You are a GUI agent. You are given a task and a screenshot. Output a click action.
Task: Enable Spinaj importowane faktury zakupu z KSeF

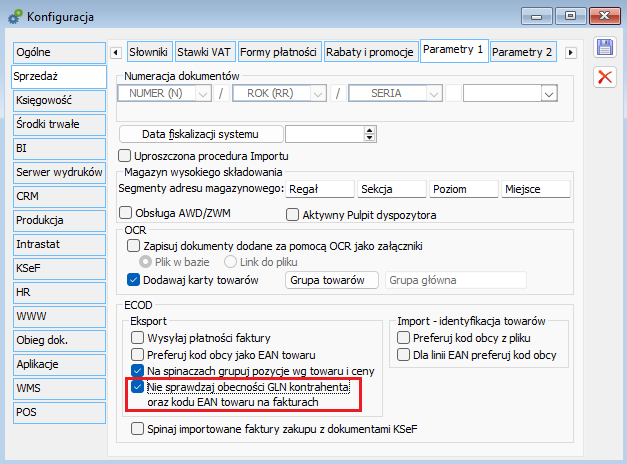pyautogui.click(x=138, y=429)
